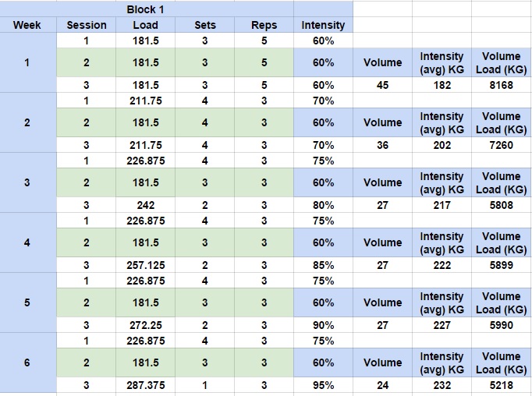Screen dimensions: 532x396
Task: Click the volume load value 7260
Action: (501, 145)
